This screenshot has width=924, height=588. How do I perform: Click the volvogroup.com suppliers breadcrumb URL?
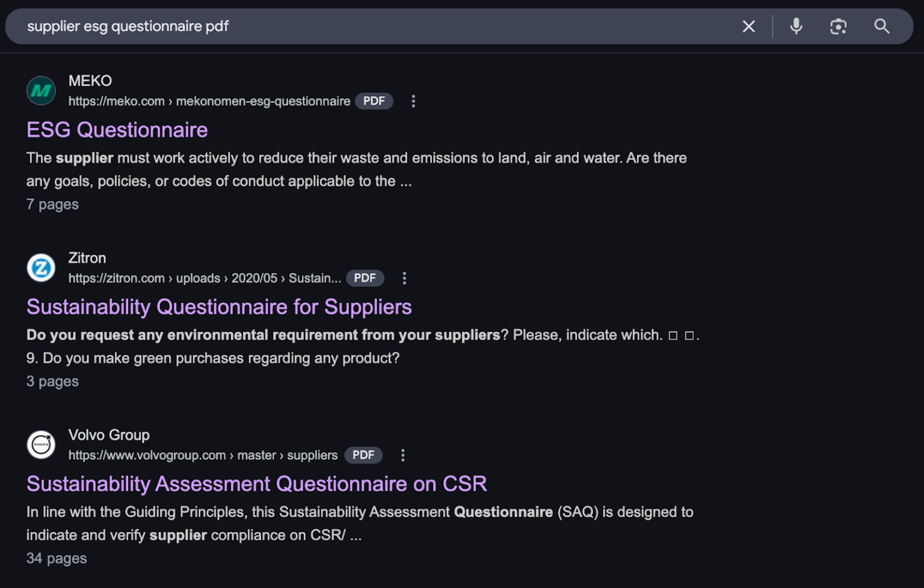click(203, 455)
